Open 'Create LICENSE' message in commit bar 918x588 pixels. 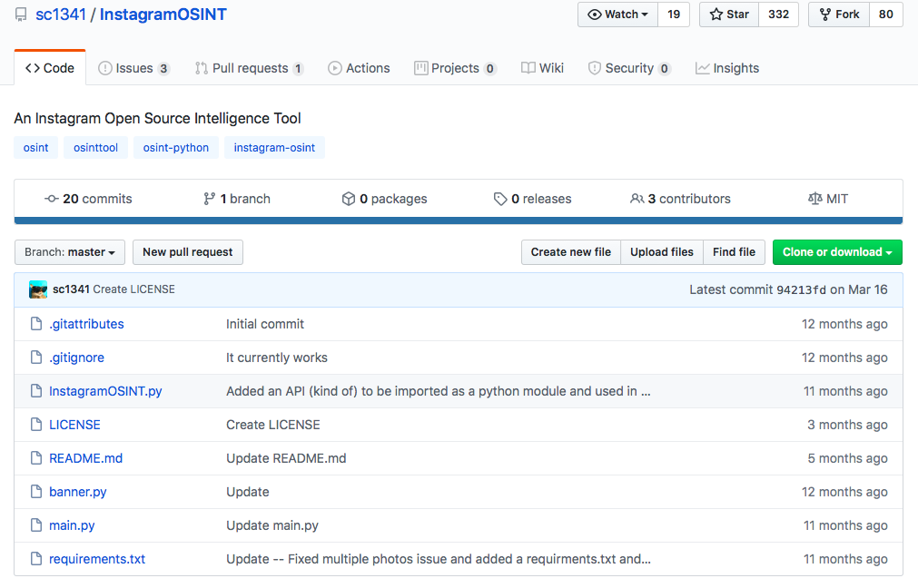coord(133,289)
